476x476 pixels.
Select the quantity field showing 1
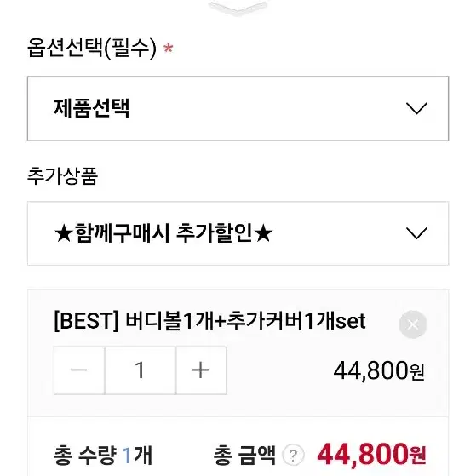click(x=141, y=370)
